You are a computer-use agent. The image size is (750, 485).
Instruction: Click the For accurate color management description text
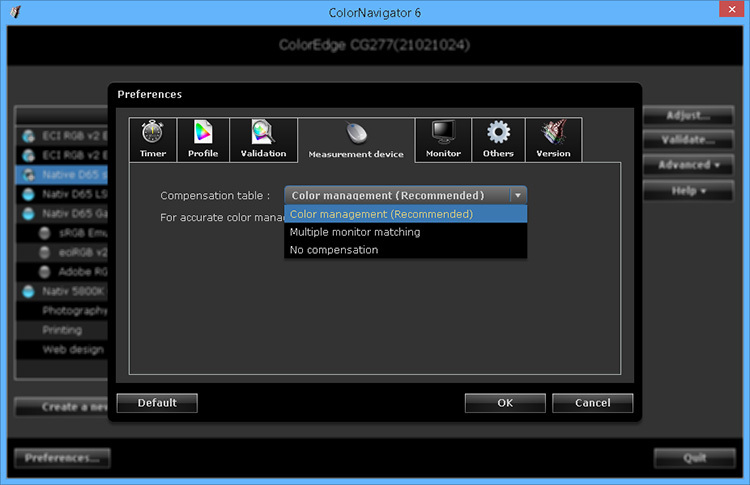(x=222, y=218)
